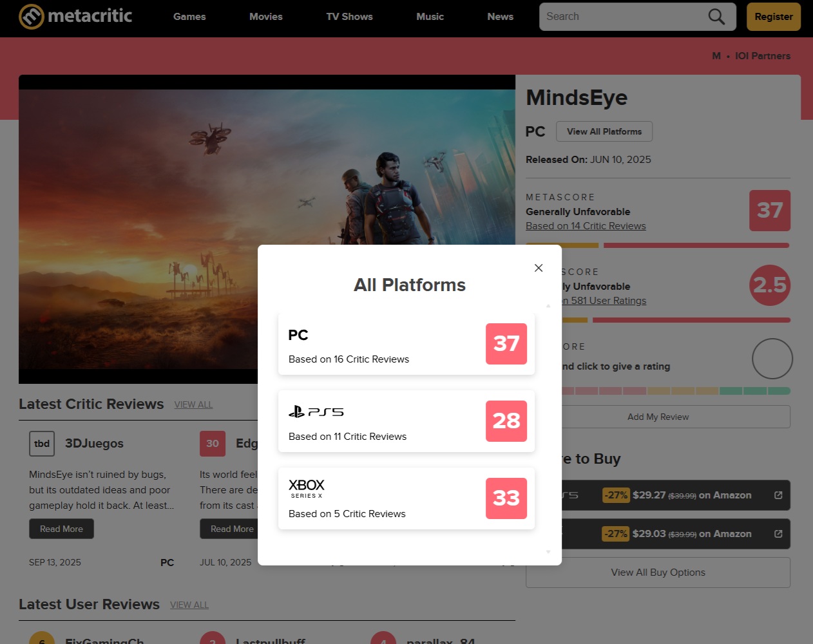Image resolution: width=813 pixels, height=644 pixels.
Task: Click View All Buy Options
Action: point(658,573)
